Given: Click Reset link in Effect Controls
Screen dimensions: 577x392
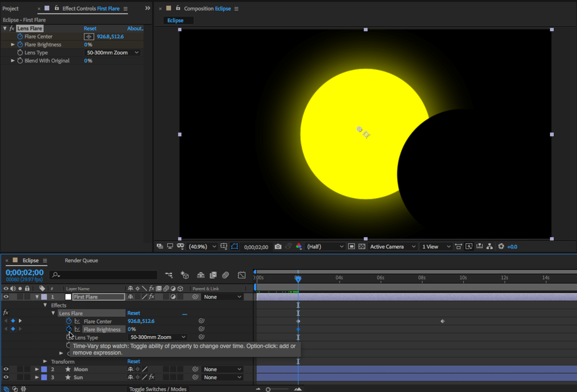Looking at the screenshot, I should tap(90, 29).
